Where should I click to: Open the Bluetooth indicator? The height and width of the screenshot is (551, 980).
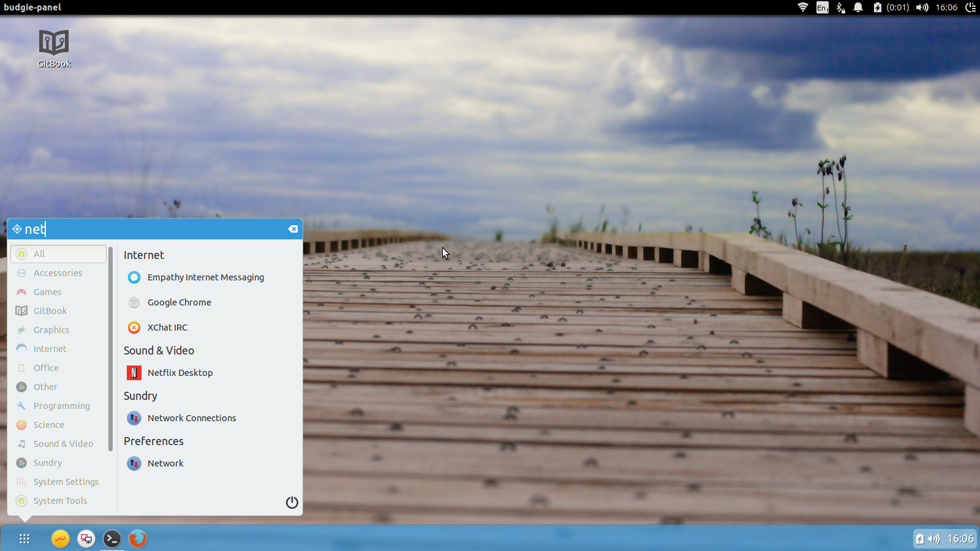[x=841, y=7]
